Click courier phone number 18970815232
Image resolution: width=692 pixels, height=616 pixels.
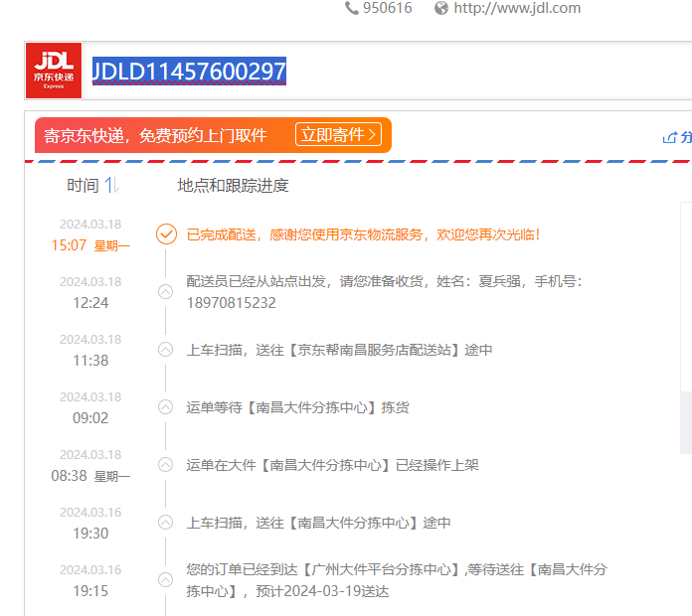click(232, 303)
